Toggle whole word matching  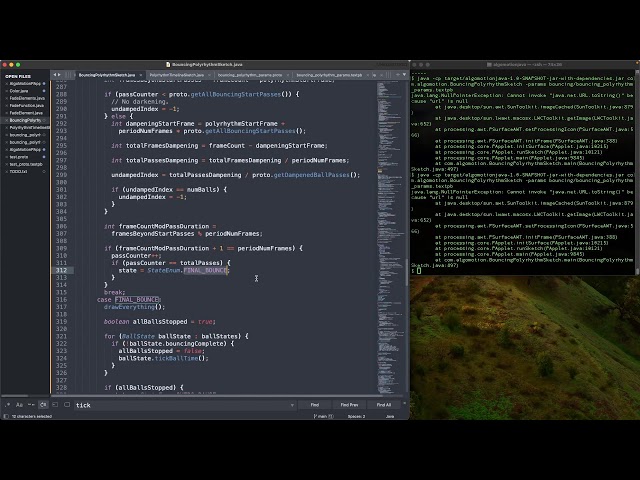[31, 405]
